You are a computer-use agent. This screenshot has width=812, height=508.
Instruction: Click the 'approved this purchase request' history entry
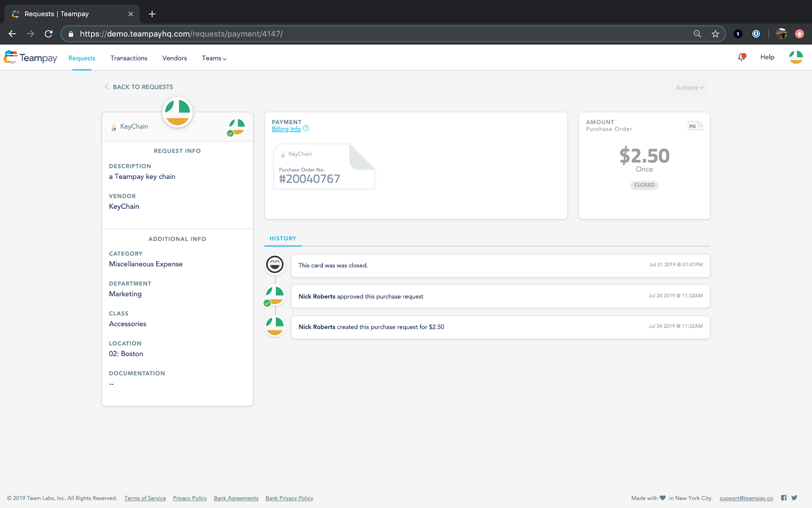[x=500, y=296]
